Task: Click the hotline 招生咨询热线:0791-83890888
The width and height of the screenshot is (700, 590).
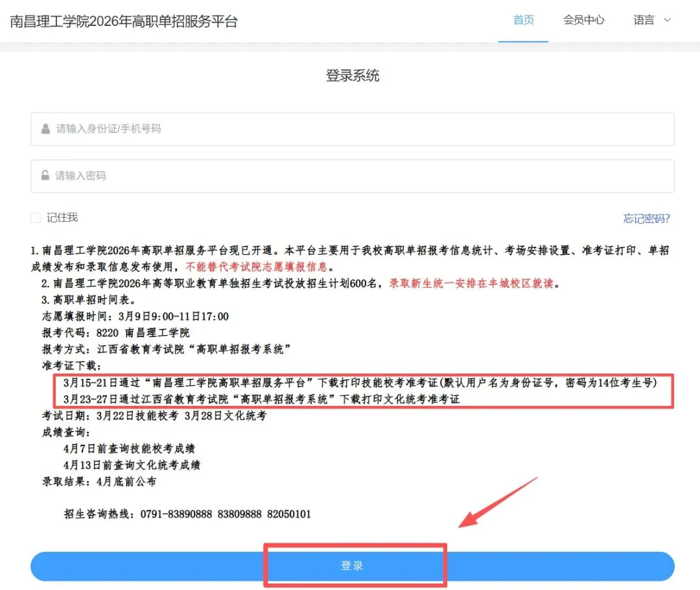Action: pyautogui.click(x=187, y=514)
